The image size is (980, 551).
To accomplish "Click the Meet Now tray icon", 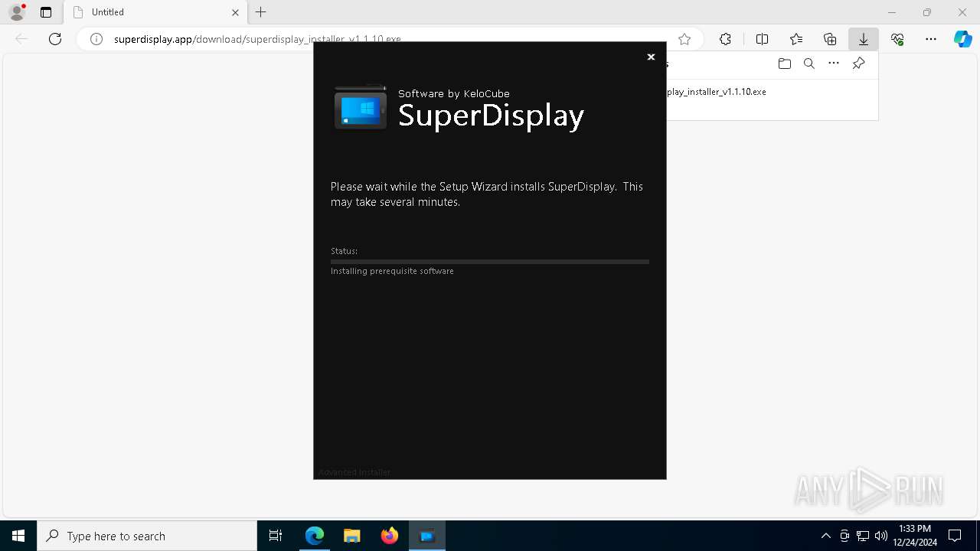I will pyautogui.click(x=844, y=536).
